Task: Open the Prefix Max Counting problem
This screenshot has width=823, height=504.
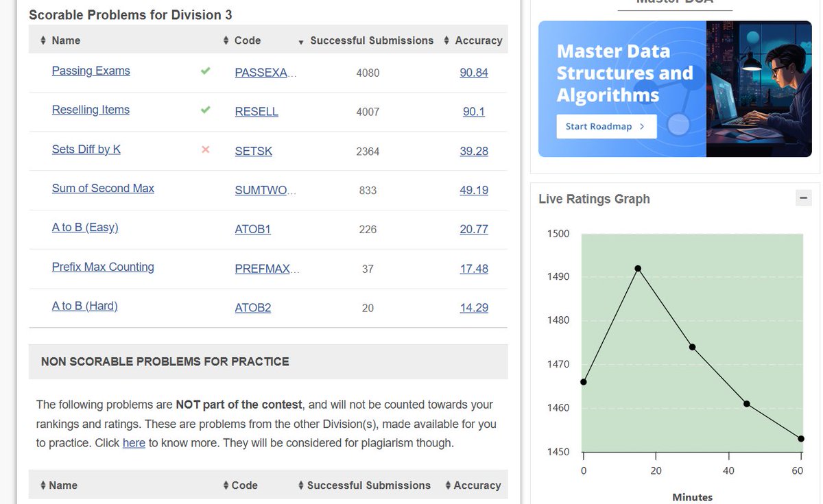Action: click(x=103, y=267)
